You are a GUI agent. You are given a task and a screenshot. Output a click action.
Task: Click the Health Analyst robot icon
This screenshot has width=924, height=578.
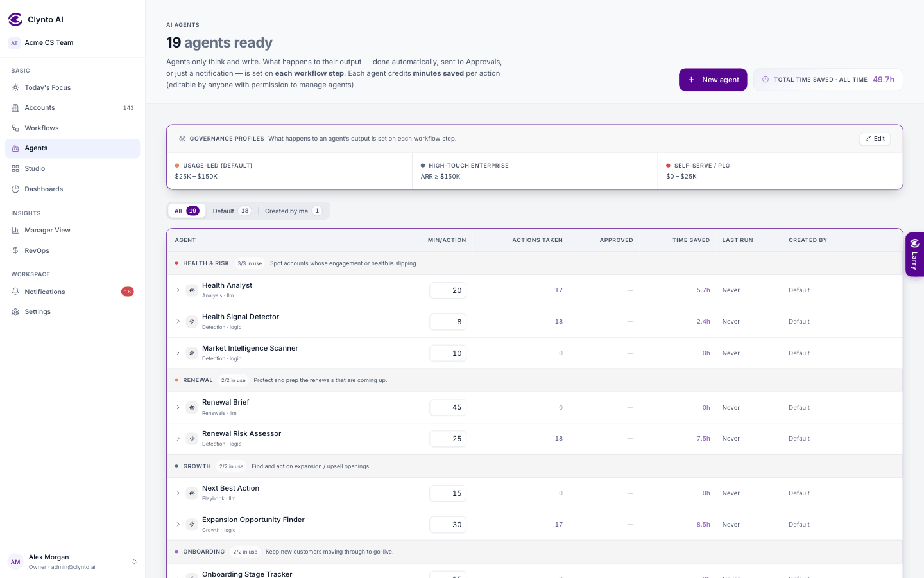click(192, 290)
